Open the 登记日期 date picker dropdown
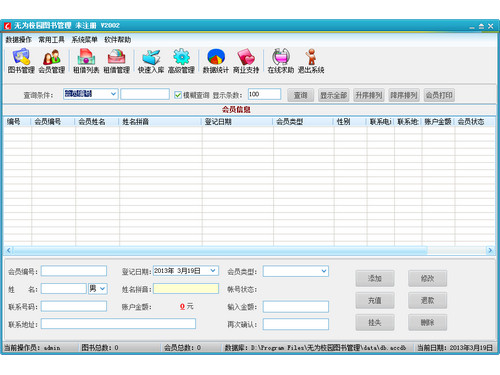 pos(213,271)
